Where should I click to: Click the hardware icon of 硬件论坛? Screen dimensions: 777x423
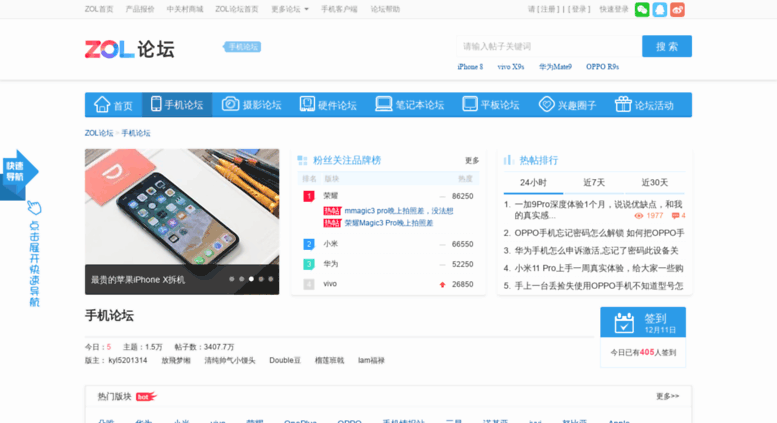point(307,104)
